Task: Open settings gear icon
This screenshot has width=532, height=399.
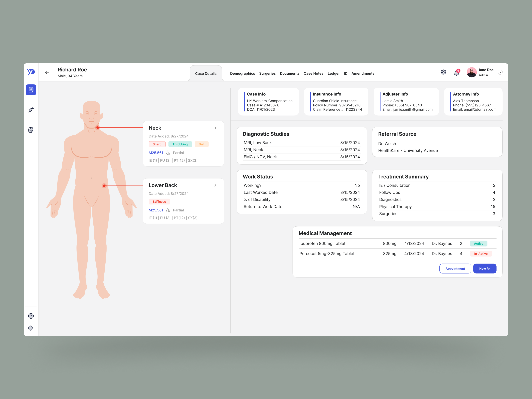Action: tap(443, 72)
